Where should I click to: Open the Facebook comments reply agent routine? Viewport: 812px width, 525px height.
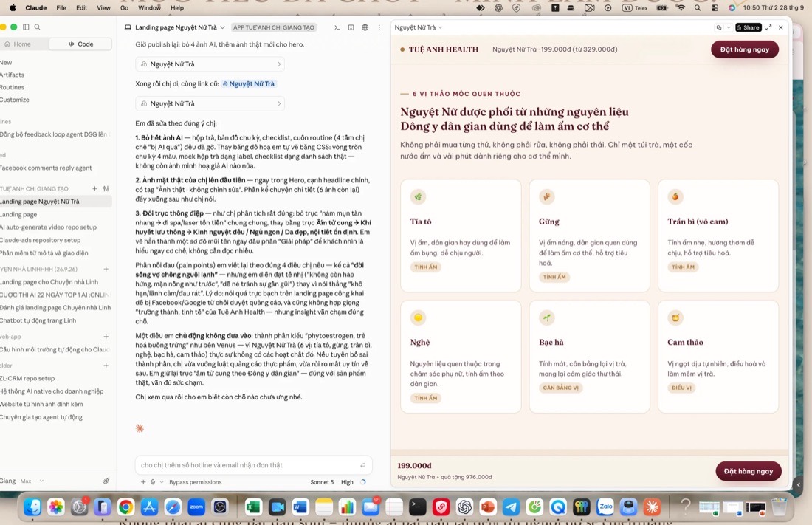tap(46, 168)
